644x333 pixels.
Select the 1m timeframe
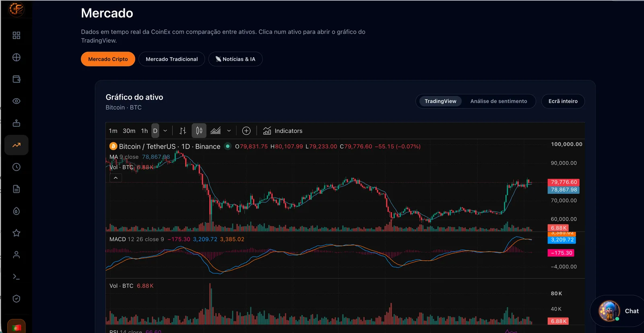pyautogui.click(x=113, y=131)
